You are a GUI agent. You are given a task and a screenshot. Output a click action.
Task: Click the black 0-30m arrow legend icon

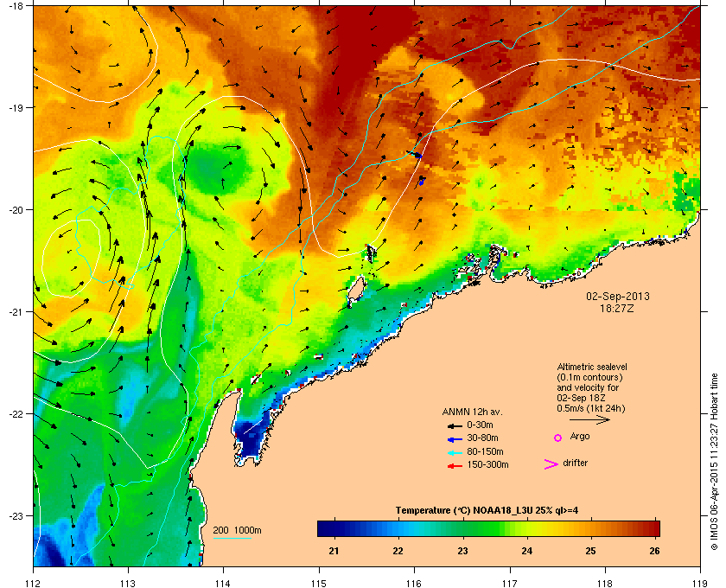455,425
